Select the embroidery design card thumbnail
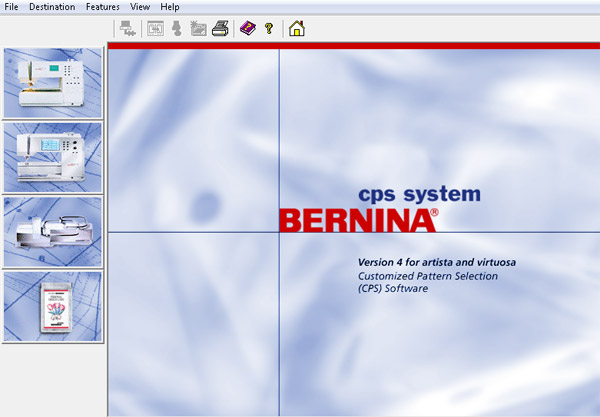 coord(53,306)
